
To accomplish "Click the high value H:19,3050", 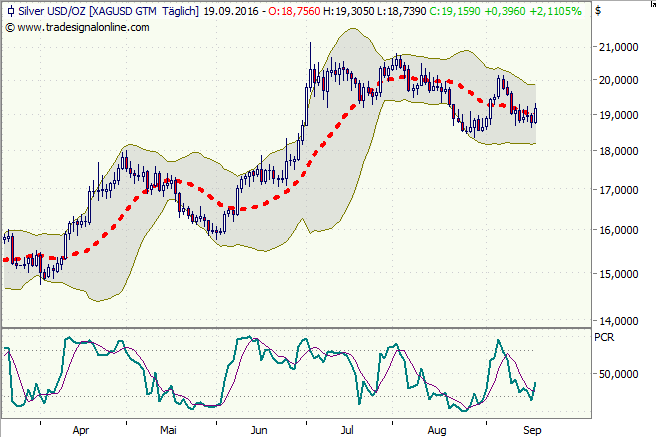I will [x=348, y=11].
